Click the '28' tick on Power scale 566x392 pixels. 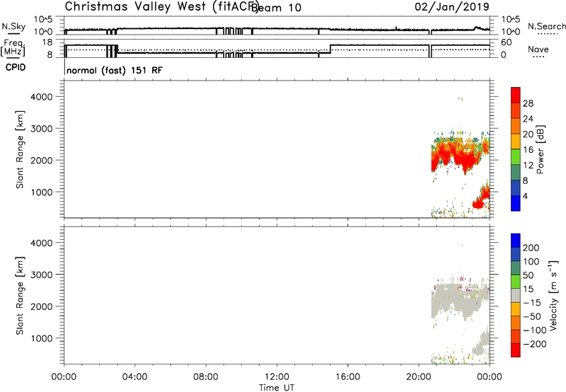tap(528, 103)
